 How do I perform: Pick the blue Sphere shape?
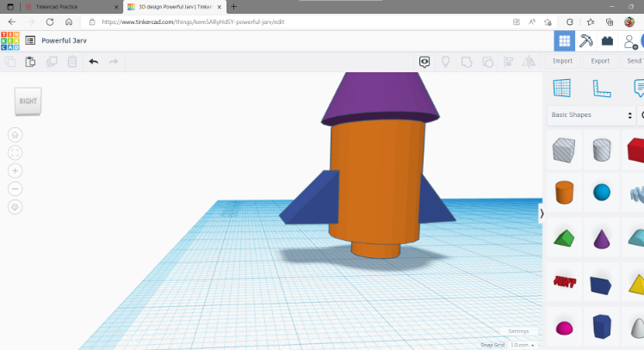click(602, 192)
